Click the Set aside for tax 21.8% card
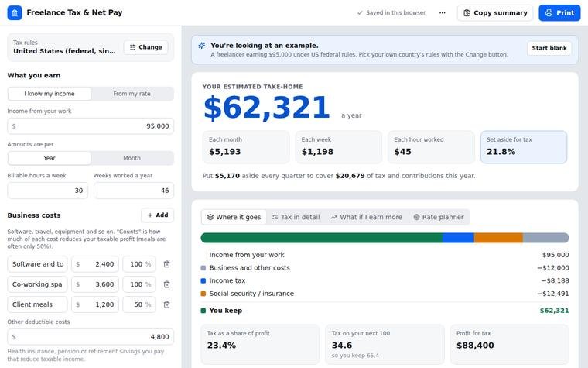This screenshot has width=588, height=368. (x=524, y=147)
